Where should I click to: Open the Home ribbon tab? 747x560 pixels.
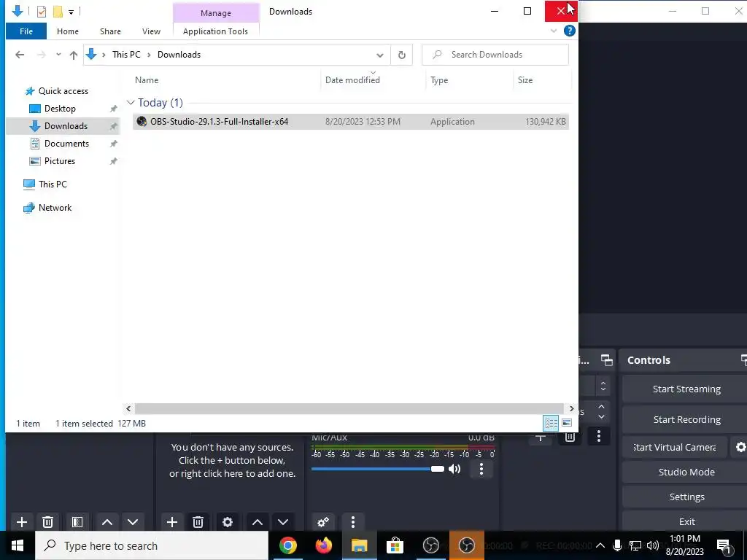tap(68, 31)
